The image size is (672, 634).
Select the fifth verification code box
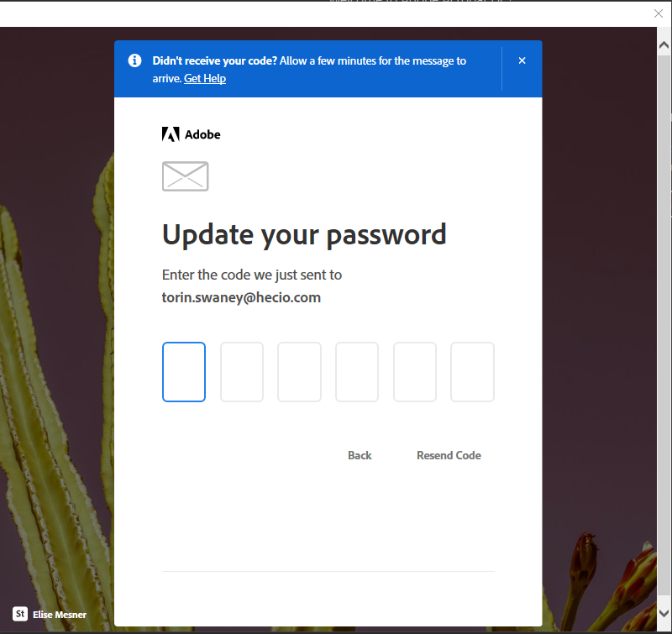click(414, 372)
